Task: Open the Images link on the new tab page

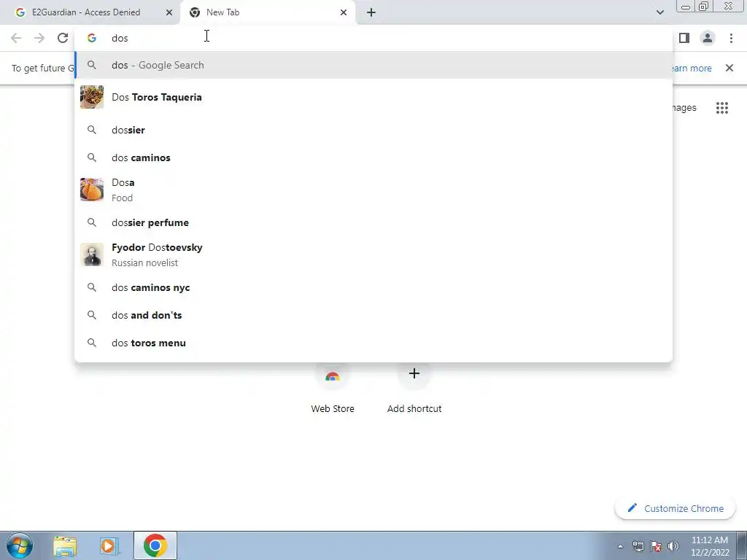Action: [684, 108]
